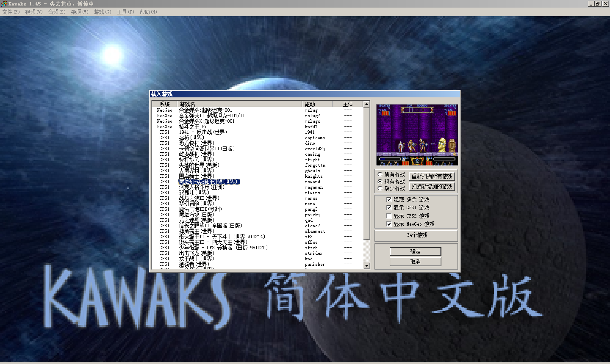The width and height of the screenshot is (610, 364).
Task: Click the game list scrollbar thumb
Action: click(x=367, y=173)
